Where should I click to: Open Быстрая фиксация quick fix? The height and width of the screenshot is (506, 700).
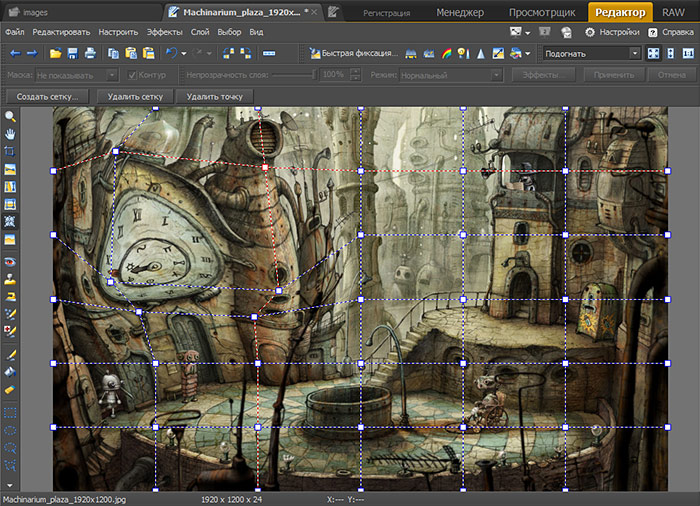click(353, 54)
